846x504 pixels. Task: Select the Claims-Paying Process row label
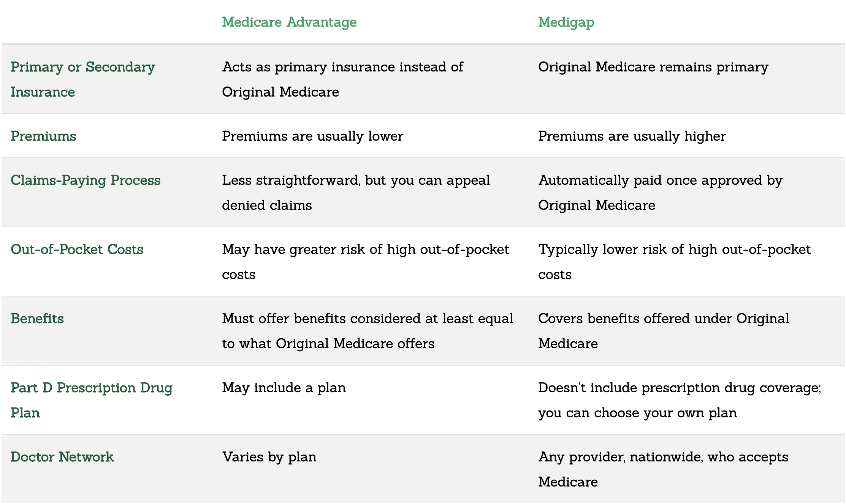click(x=86, y=180)
